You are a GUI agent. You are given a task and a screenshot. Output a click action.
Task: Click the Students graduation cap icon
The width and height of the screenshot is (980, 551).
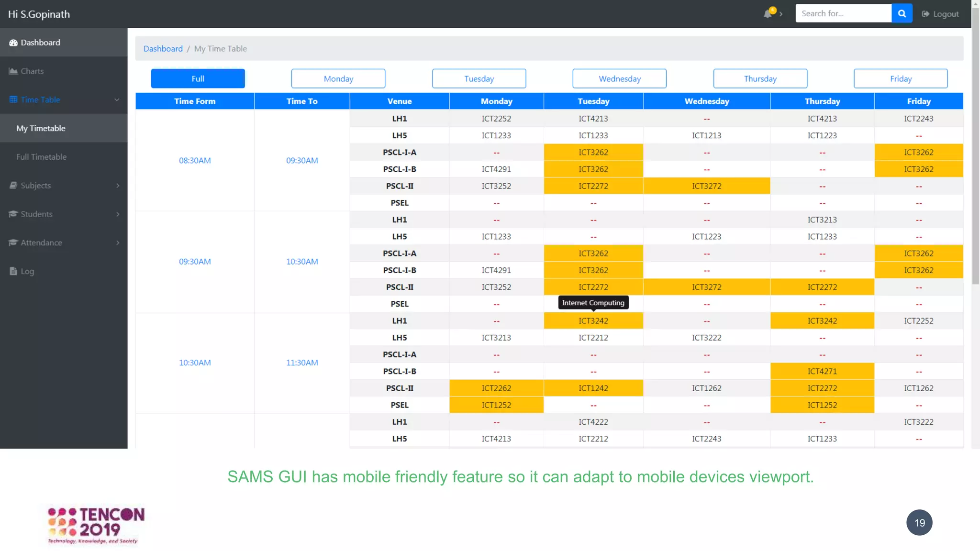pyautogui.click(x=13, y=214)
